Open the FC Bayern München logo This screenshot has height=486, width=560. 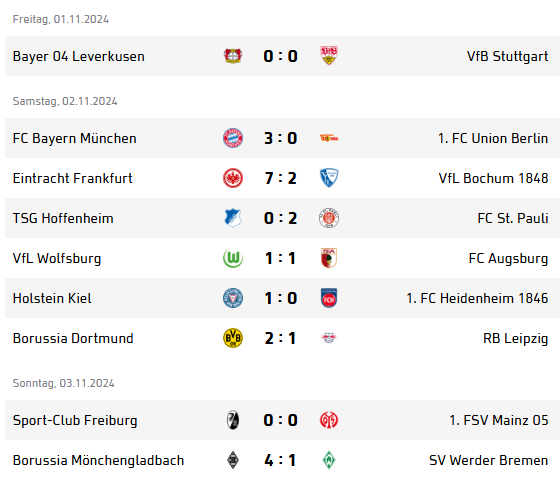pos(233,138)
